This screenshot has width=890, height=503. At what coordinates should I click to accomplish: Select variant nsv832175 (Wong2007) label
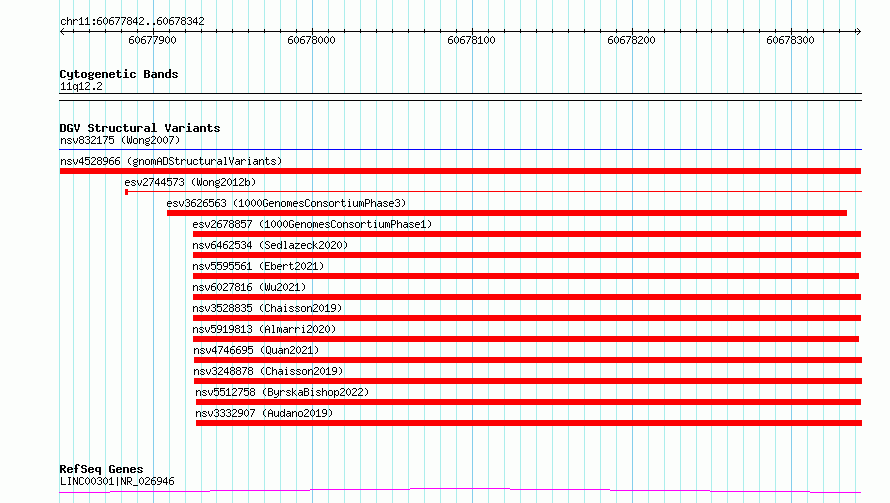(120, 140)
